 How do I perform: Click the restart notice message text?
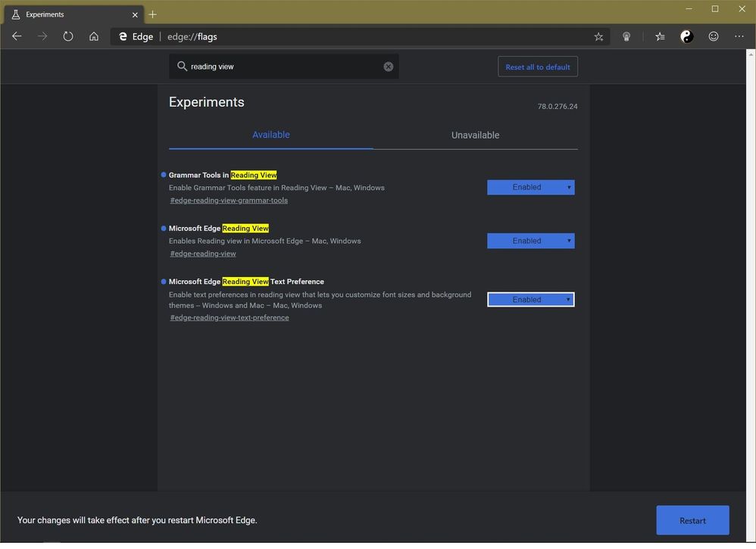(137, 520)
